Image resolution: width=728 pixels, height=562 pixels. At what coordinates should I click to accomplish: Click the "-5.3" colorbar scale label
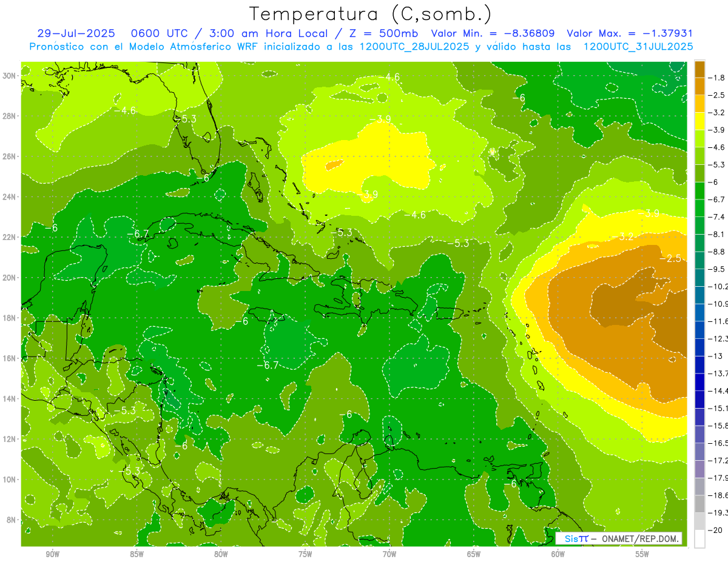716,165
